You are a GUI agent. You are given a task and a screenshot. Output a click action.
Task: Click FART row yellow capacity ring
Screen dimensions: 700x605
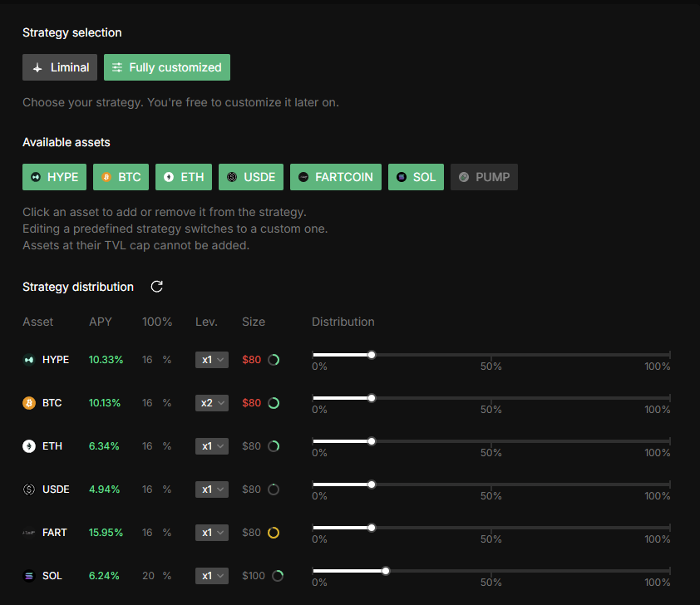274,533
